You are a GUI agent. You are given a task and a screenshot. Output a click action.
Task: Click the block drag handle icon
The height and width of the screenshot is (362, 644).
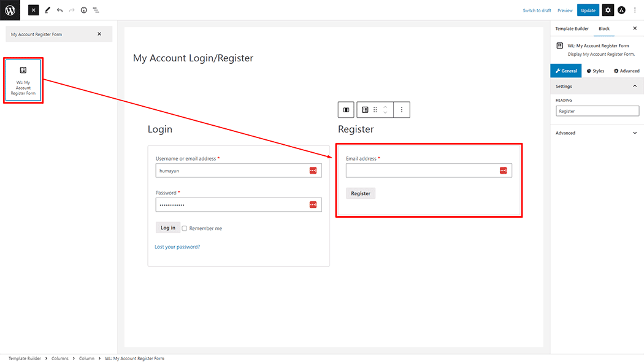tap(375, 109)
